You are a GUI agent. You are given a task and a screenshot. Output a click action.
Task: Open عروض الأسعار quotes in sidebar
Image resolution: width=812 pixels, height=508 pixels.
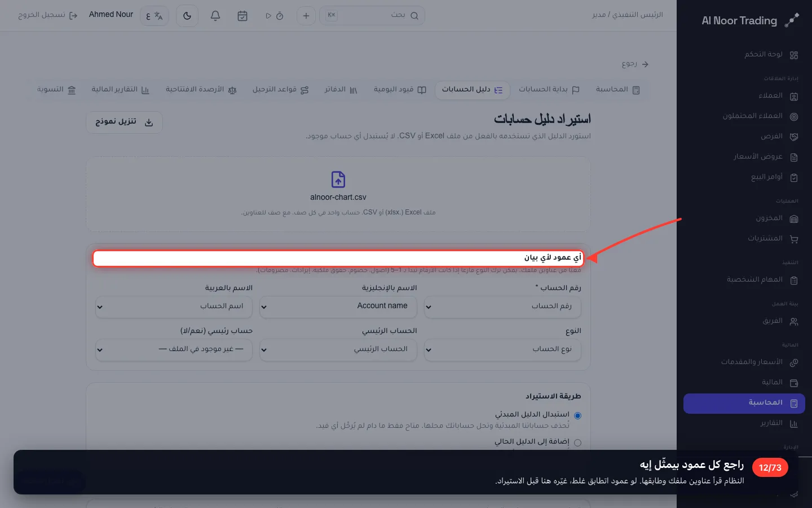tap(744, 157)
